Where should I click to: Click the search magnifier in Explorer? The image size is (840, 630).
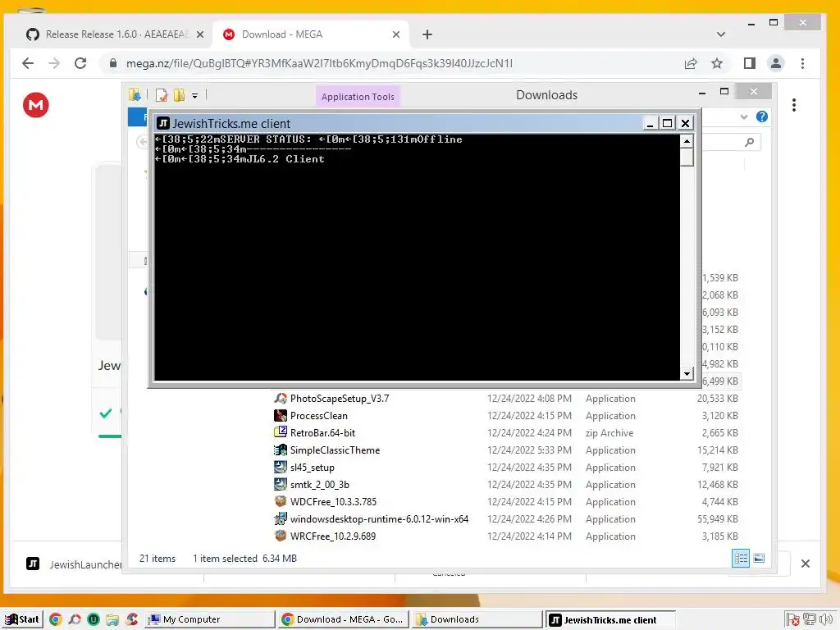(750, 142)
